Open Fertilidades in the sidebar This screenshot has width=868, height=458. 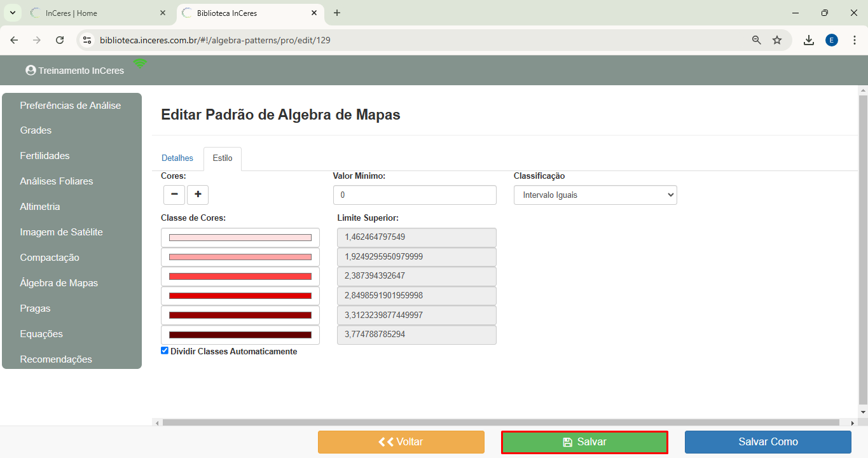click(45, 156)
